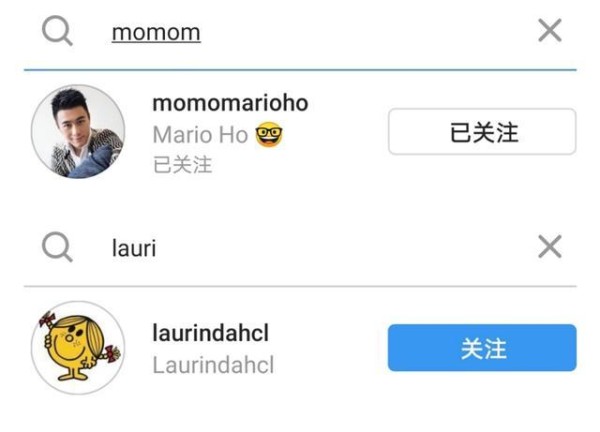
Task: Open Mario Ho's profile photo
Action: click(78, 132)
